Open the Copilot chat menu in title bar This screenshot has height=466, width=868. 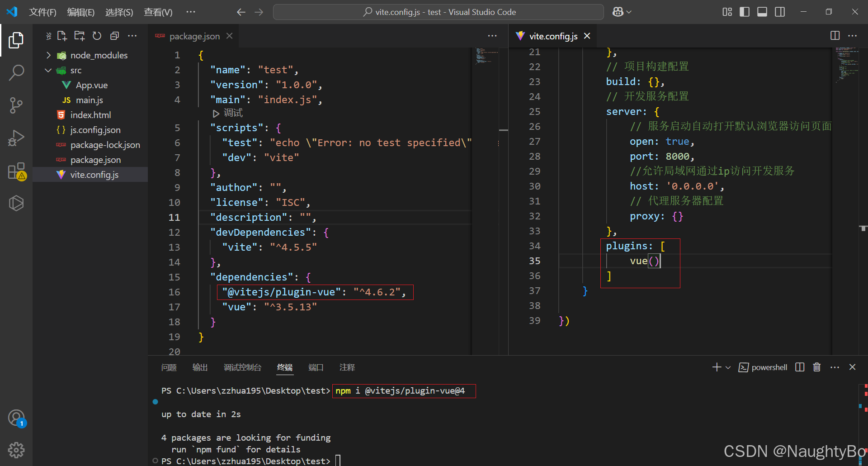click(622, 12)
